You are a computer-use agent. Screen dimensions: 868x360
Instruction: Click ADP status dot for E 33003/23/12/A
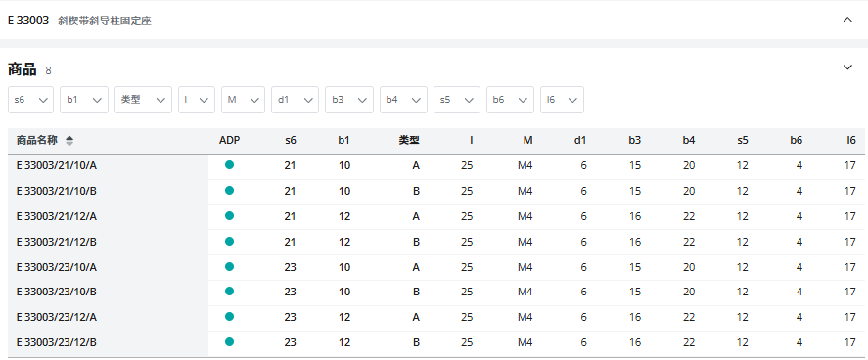point(230,316)
